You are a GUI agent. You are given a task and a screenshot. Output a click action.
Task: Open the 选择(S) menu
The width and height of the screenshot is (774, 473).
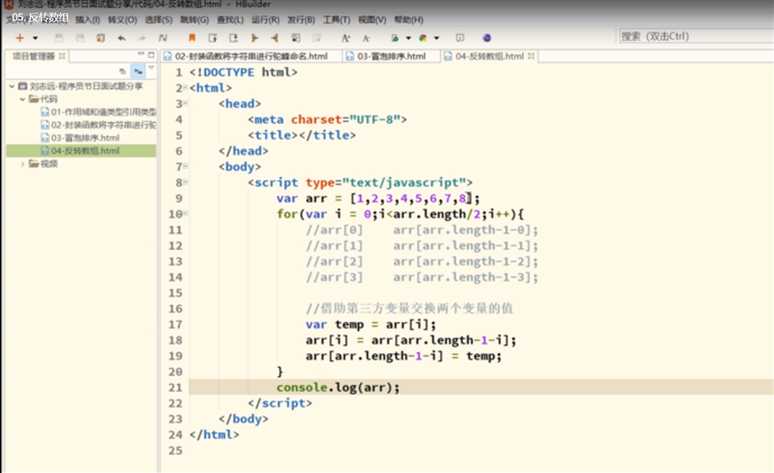pos(158,20)
